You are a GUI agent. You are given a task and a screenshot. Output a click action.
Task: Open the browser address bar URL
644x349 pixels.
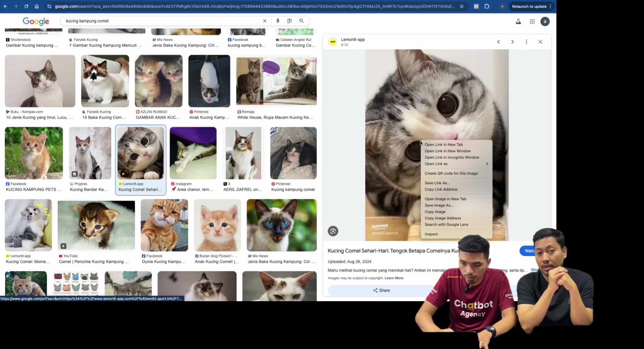254,6
